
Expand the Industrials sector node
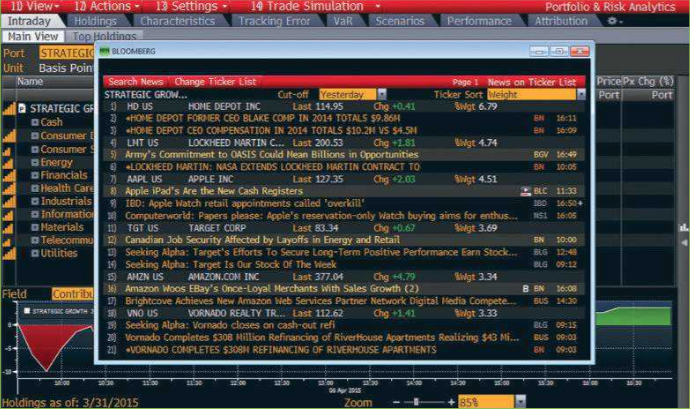(x=35, y=201)
